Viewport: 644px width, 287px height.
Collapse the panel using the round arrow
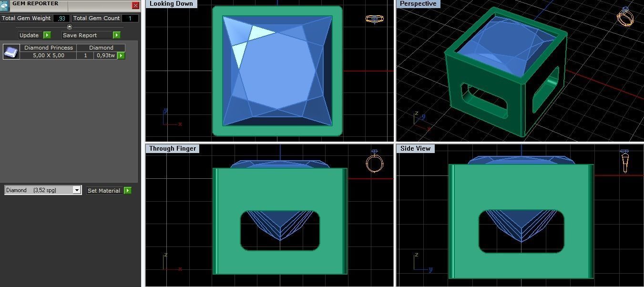(70, 27)
